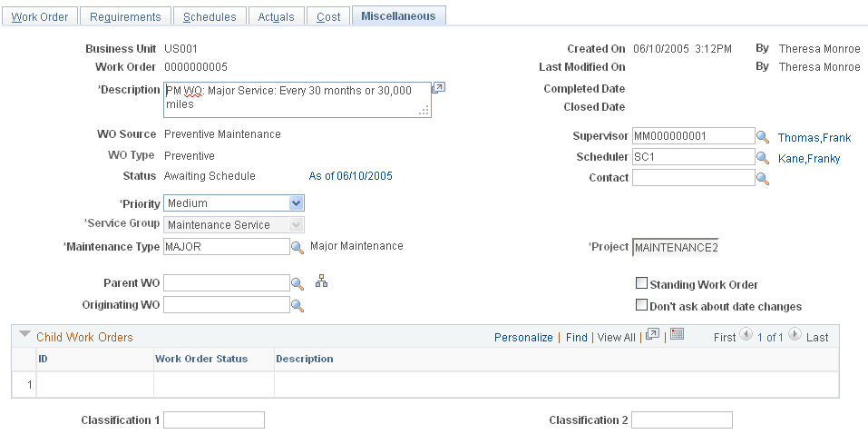Click the Classification 1 input field
The height and width of the screenshot is (444, 868).
(214, 420)
